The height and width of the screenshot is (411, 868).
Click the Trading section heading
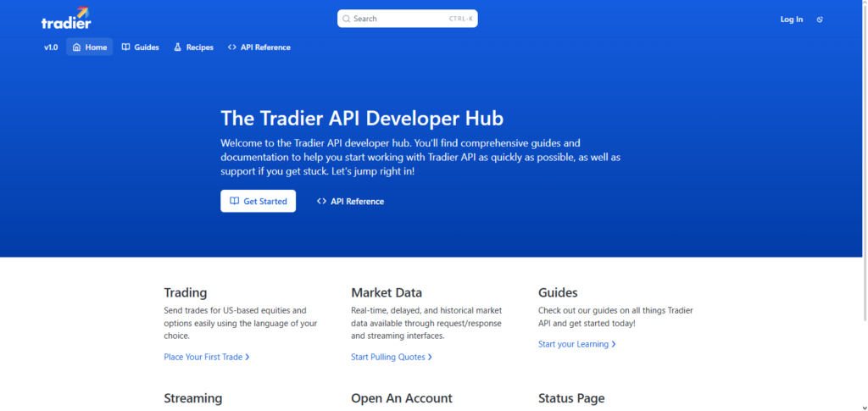(x=186, y=292)
